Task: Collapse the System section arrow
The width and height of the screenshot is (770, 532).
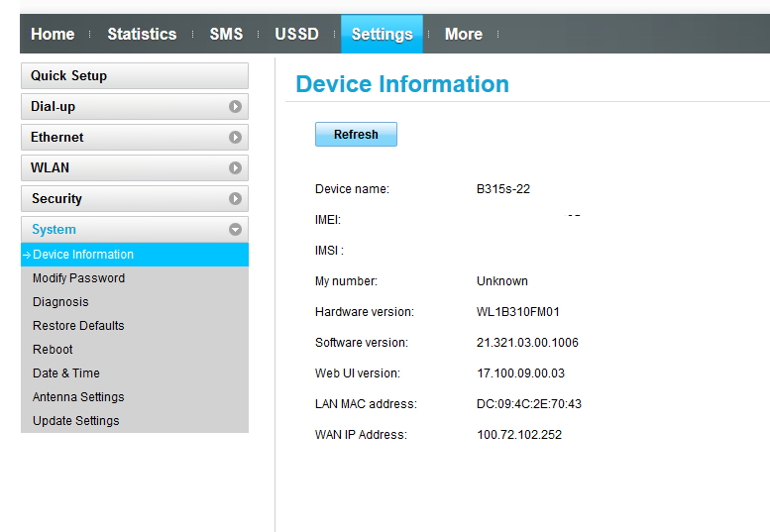Action: coord(235,230)
